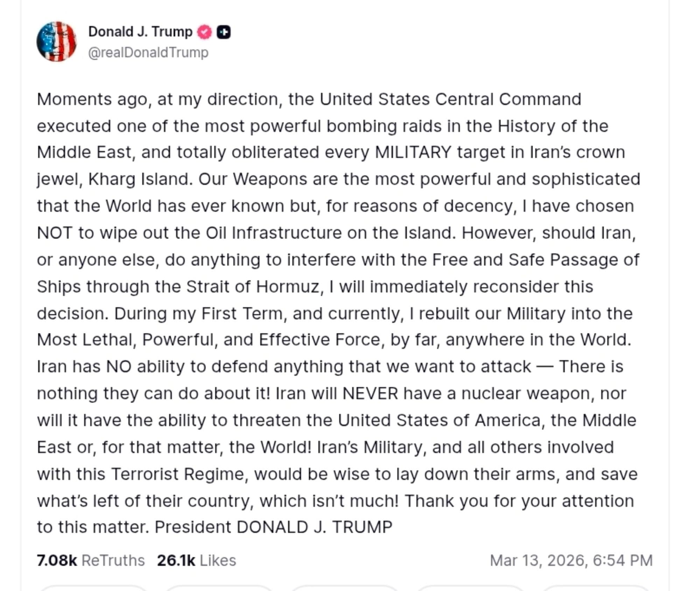Viewport: 700px width, 591px height.
Task: Click the black plus badge beside the name
Action: [224, 32]
